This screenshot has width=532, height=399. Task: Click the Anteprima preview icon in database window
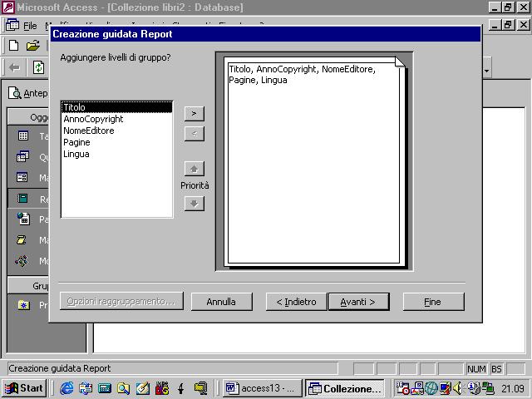coord(15,93)
